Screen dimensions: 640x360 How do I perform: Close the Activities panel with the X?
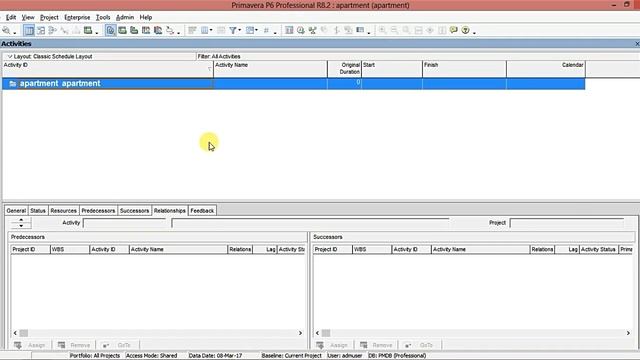pos(637,44)
